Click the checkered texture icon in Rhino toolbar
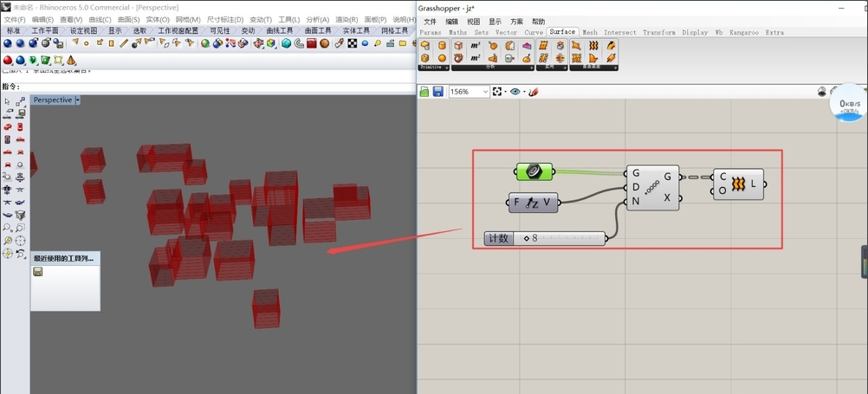The height and width of the screenshot is (394, 868). (x=352, y=43)
